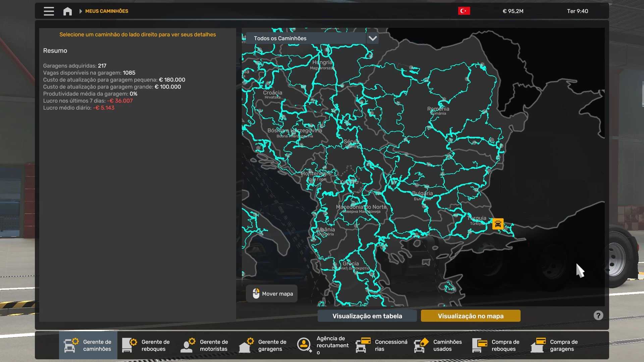Open the hamburger main menu
Screen dimensions: 644x362
click(49, 11)
